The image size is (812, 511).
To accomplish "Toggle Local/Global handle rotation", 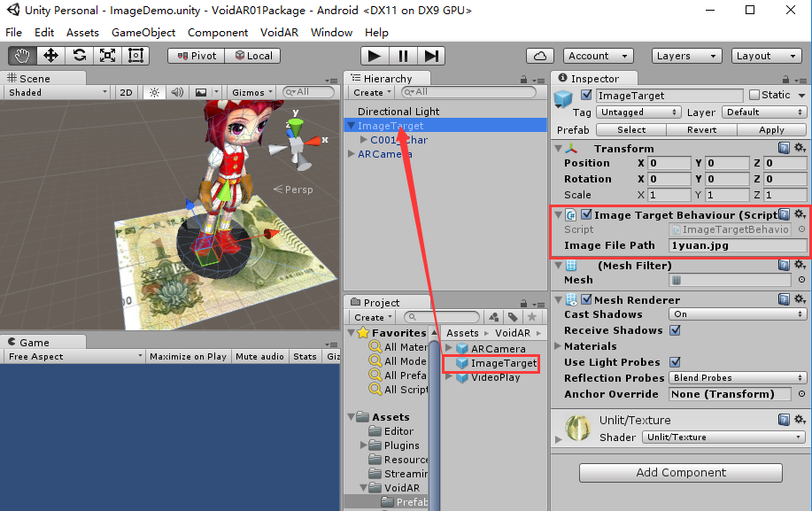I will tap(253, 56).
